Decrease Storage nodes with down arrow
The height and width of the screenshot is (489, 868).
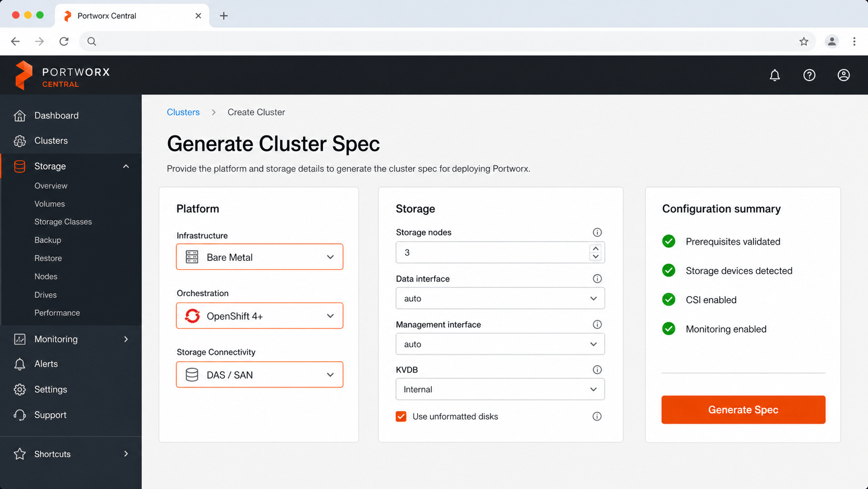click(x=596, y=256)
